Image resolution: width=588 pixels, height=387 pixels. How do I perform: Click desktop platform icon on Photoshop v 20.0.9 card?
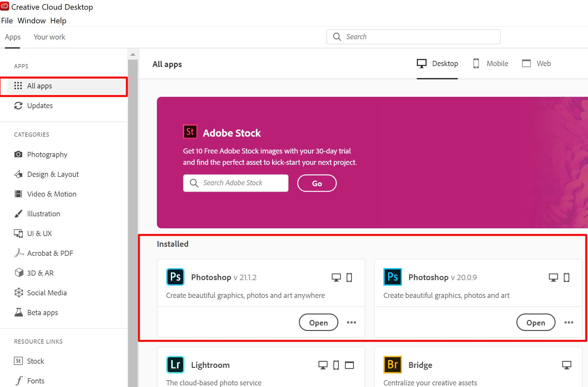click(x=553, y=278)
